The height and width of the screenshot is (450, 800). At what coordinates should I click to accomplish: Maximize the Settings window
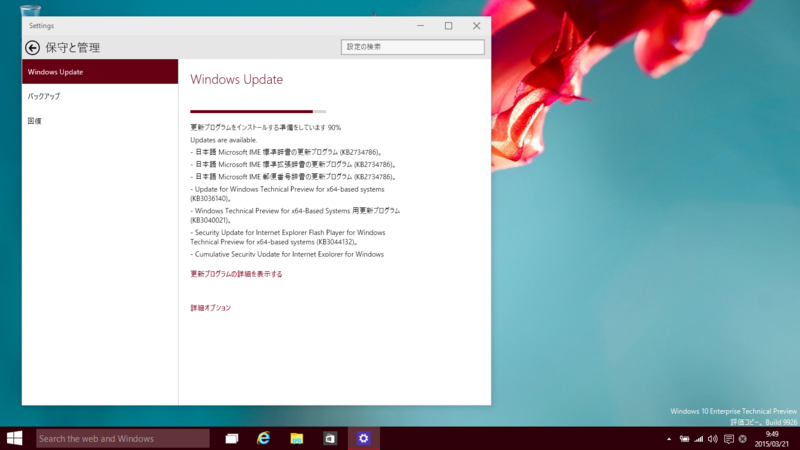(448, 26)
